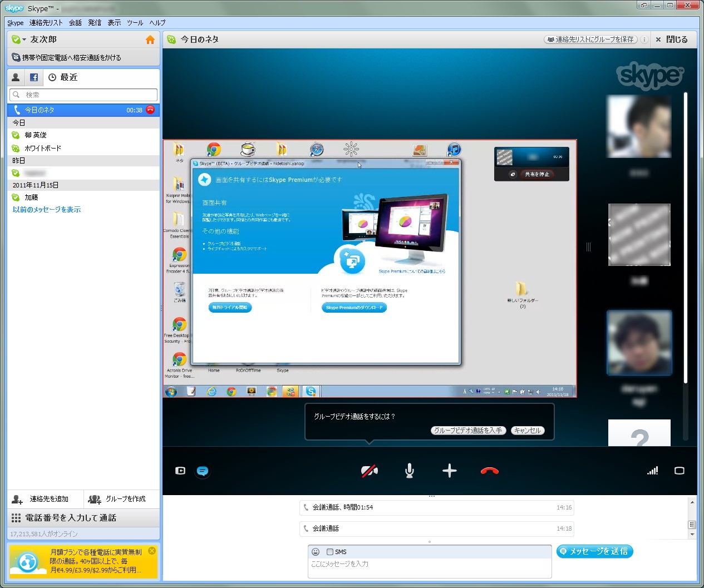704x588 pixels.
Task: Open the ツール menu
Action: pyautogui.click(x=135, y=23)
